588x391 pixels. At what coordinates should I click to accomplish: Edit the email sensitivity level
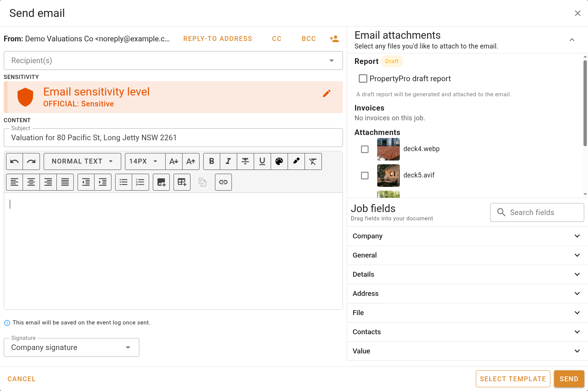point(327,93)
